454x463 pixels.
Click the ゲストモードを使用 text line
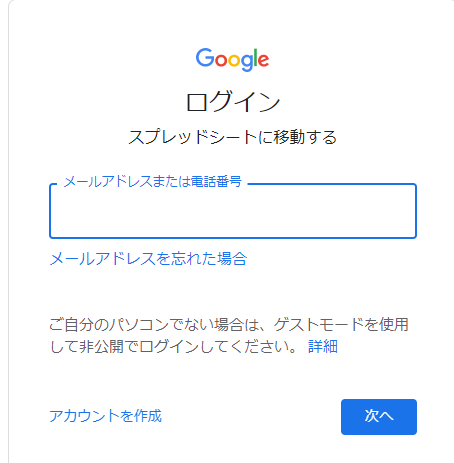pos(341,324)
